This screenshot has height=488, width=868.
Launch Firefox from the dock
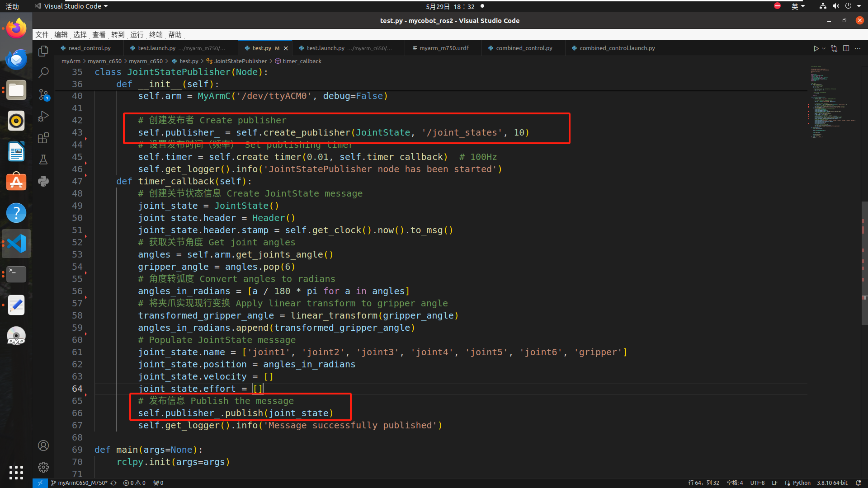click(x=16, y=29)
